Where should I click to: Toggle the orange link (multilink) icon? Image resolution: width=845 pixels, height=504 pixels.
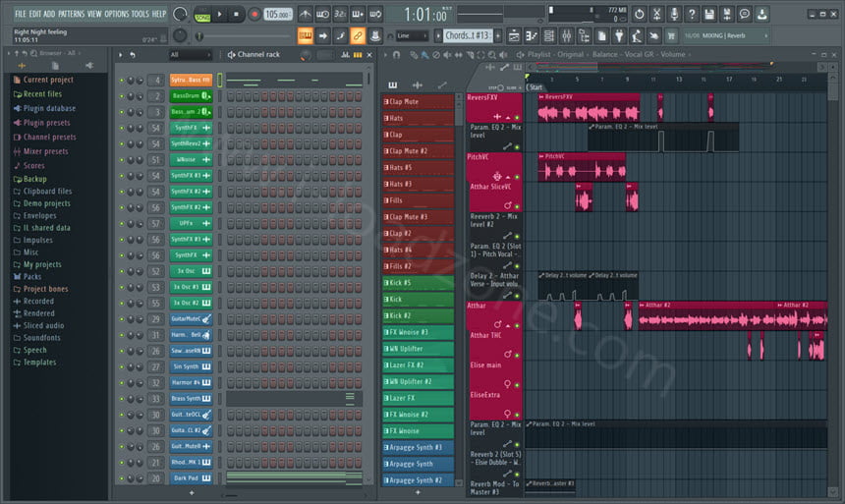click(358, 36)
